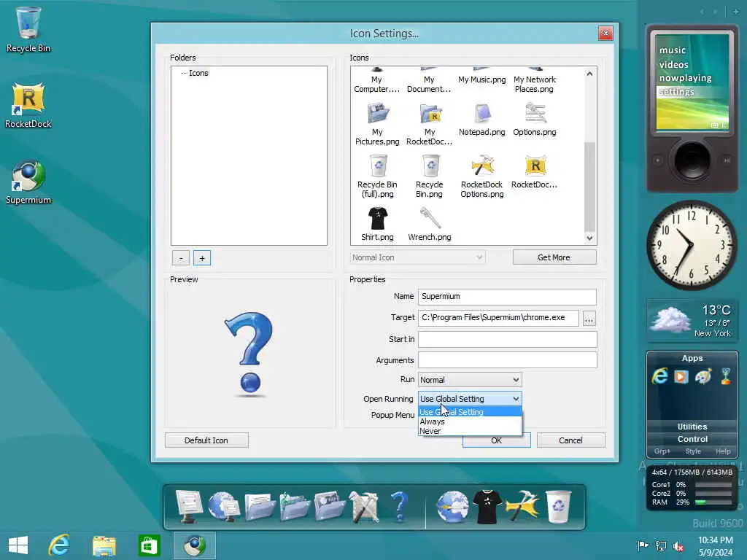The width and height of the screenshot is (747, 560).
Task: Open Supermium desktop shortcut
Action: click(x=28, y=182)
